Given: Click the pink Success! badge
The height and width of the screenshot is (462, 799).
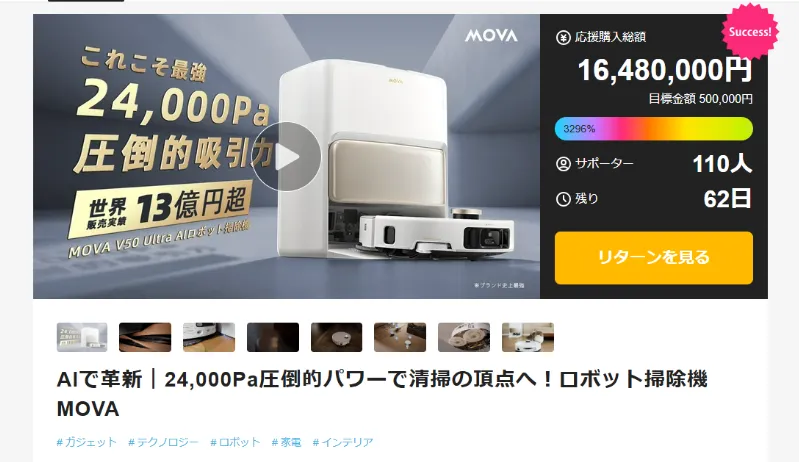Looking at the screenshot, I should tap(750, 32).
